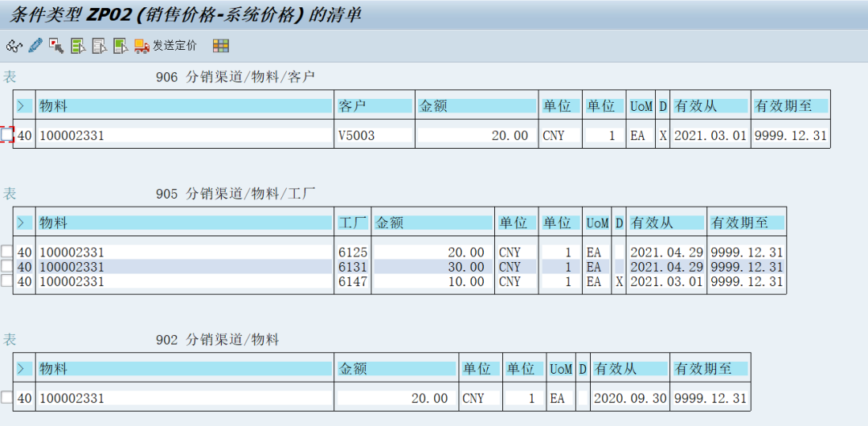Select UoM column header in table 906
Image resolution: width=868 pixels, height=426 pixels.
tap(641, 106)
